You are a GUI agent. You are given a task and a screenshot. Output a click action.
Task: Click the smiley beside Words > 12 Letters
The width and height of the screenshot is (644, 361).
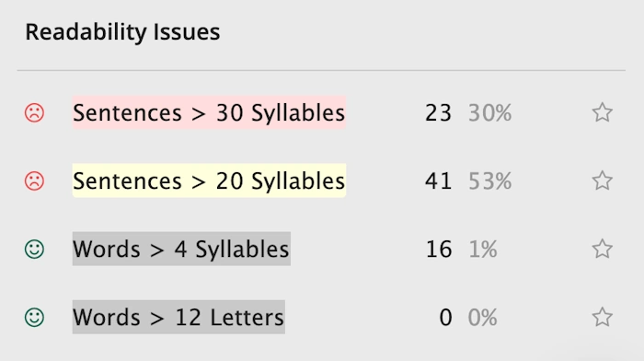coord(34,318)
